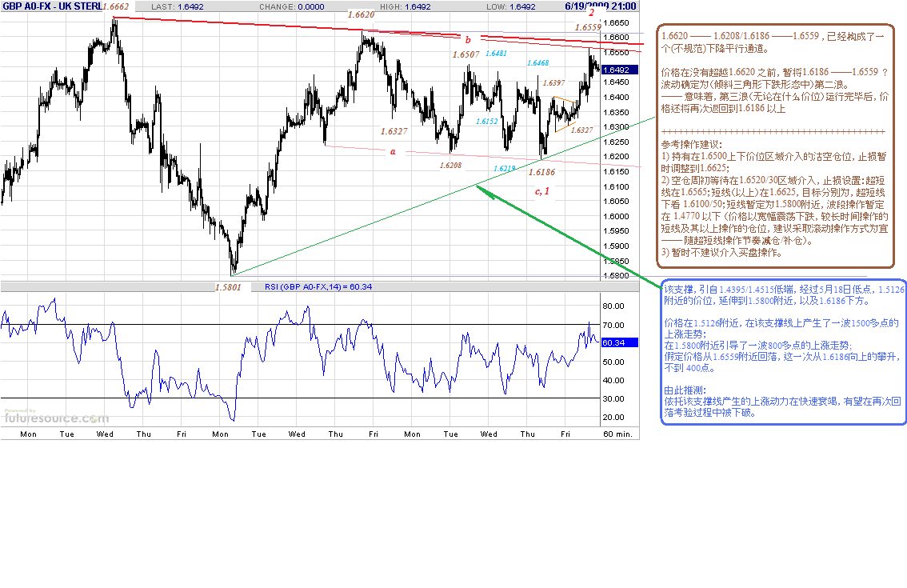Click the 50.00 RSI axis label

point(613,362)
